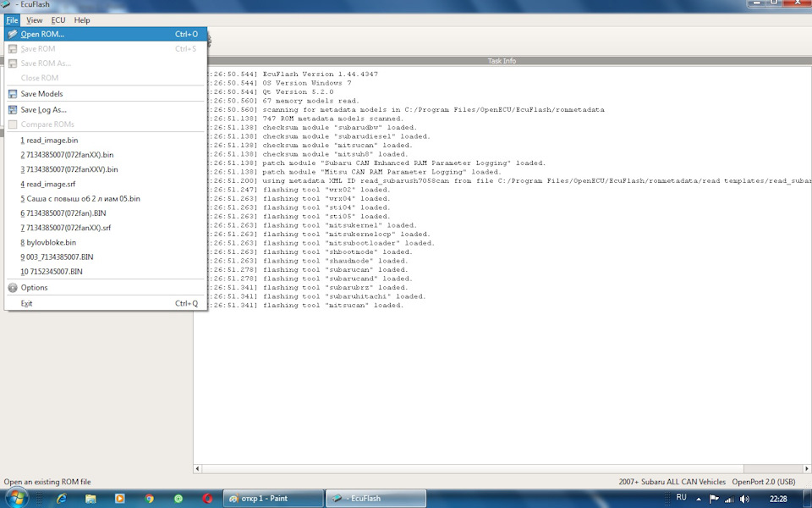Image resolution: width=812 pixels, height=508 pixels.
Task: Launch Google Chrome from the taskbar
Action: click(x=149, y=498)
